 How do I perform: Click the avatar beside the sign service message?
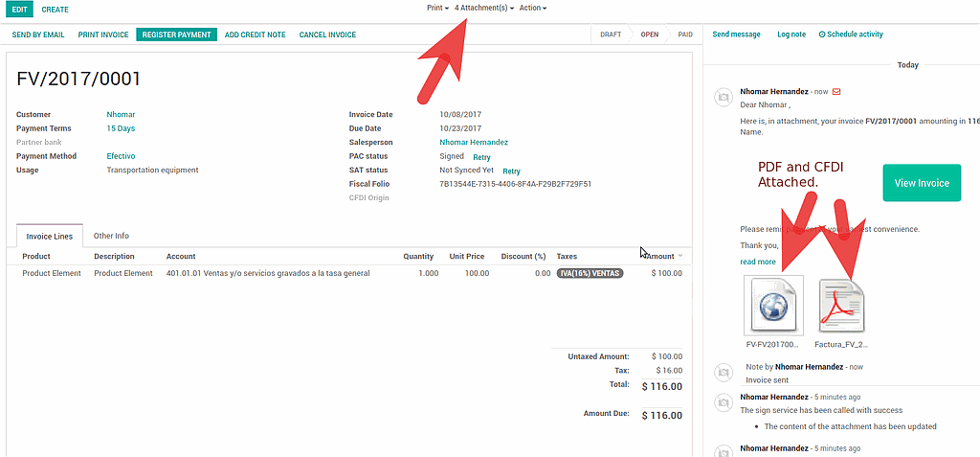point(724,402)
